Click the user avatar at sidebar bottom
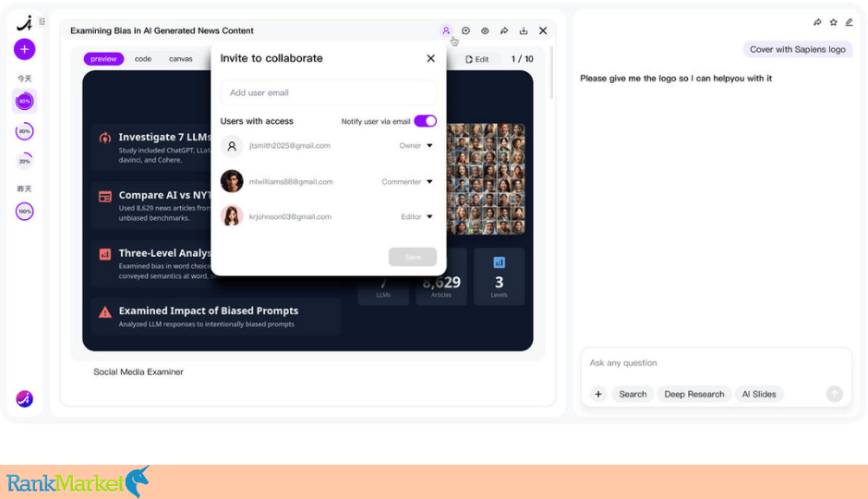The height and width of the screenshot is (499, 868). [24, 399]
